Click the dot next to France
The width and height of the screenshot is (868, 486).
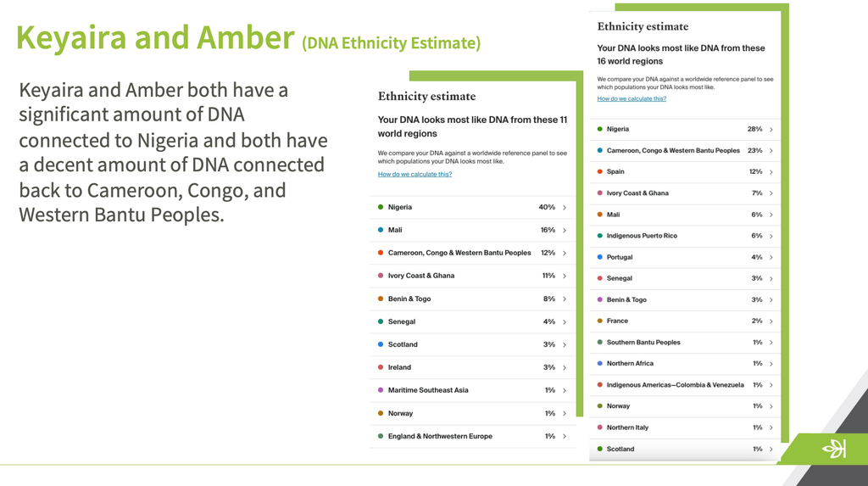600,321
